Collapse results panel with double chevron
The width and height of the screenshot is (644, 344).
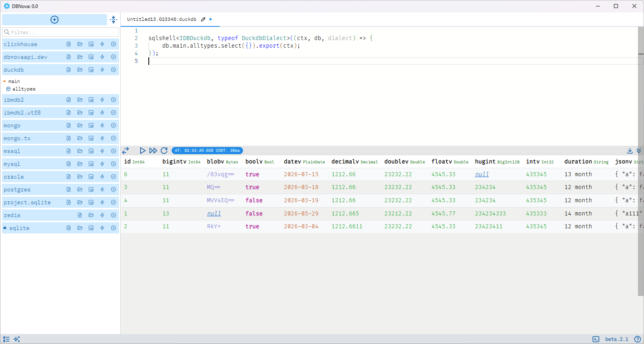(x=639, y=151)
